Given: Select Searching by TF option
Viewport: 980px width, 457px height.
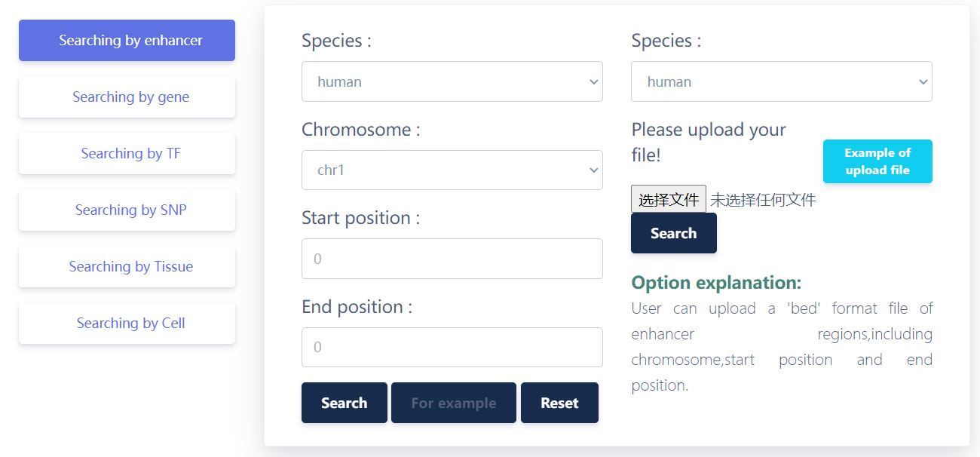Looking at the screenshot, I should [x=127, y=154].
